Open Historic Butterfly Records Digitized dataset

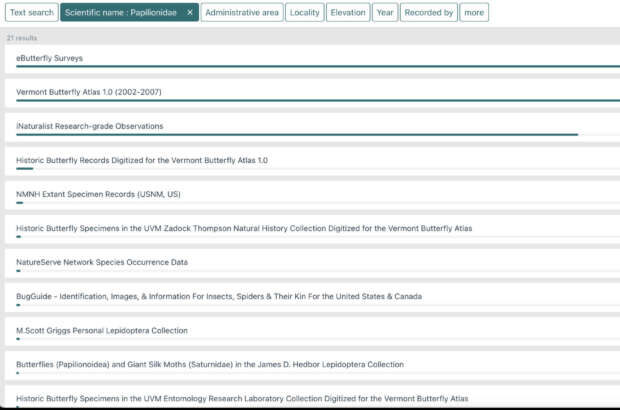click(x=142, y=160)
